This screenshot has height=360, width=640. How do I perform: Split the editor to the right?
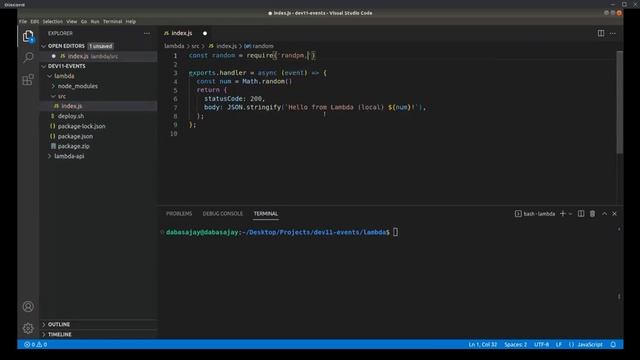pos(601,33)
